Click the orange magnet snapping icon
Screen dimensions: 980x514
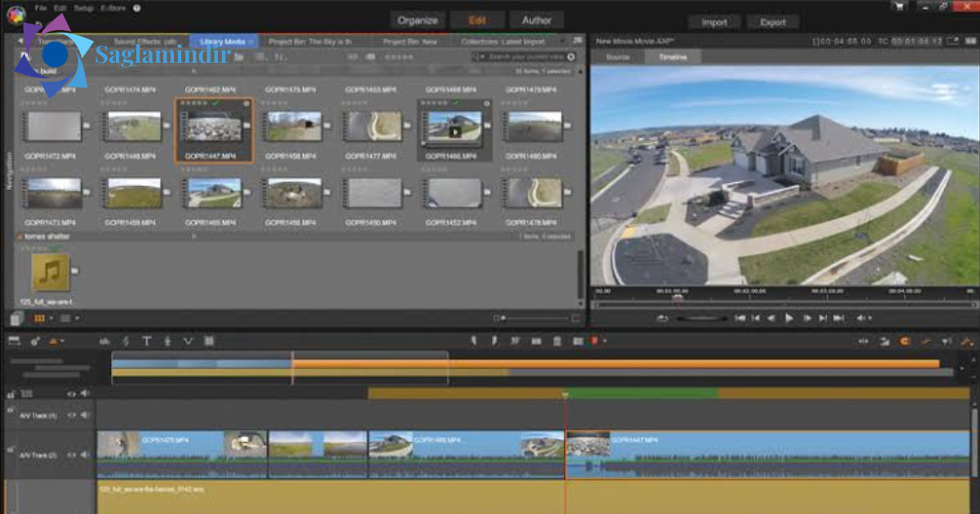905,341
